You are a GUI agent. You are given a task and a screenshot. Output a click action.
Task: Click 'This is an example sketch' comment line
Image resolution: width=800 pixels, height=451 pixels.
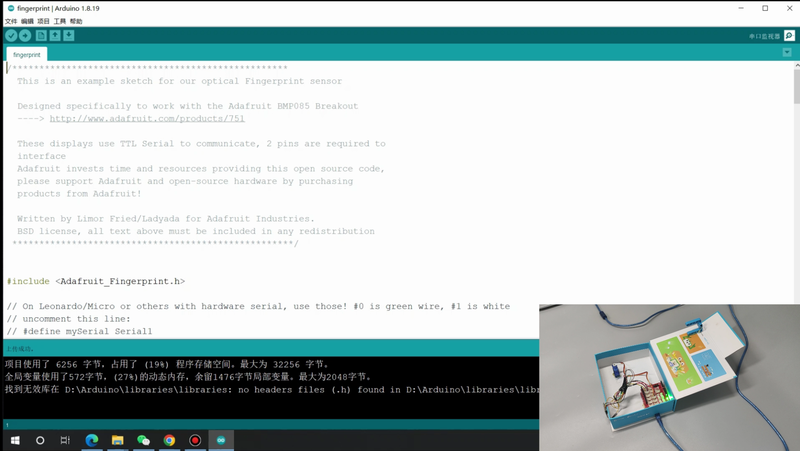coord(180,81)
